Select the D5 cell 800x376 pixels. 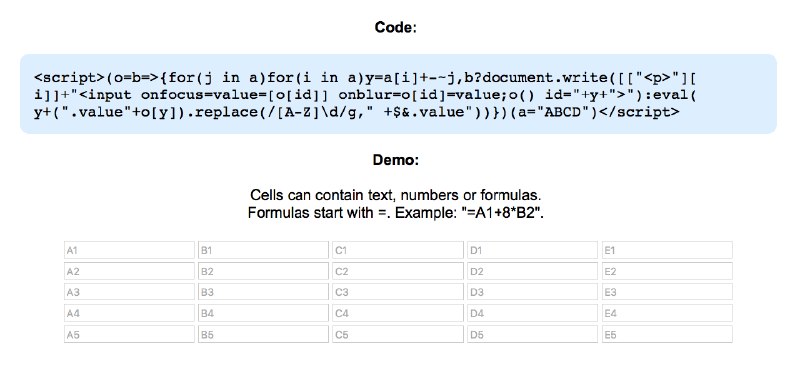click(533, 335)
